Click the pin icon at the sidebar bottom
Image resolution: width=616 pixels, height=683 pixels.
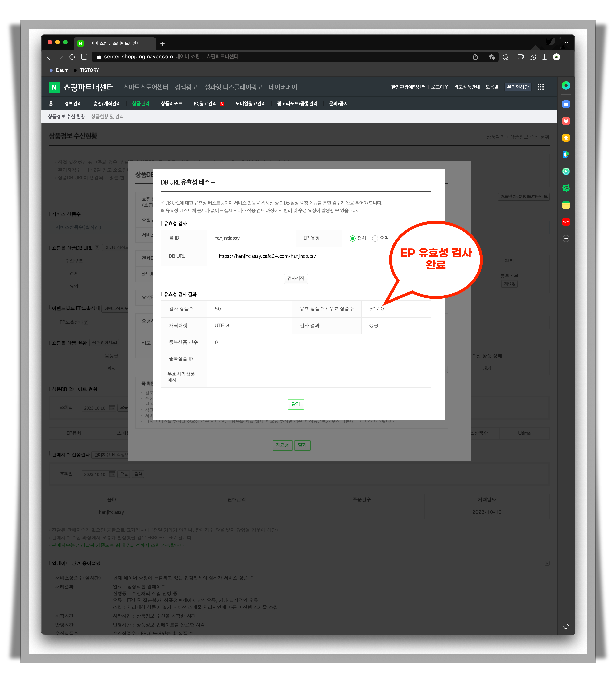coord(566,627)
